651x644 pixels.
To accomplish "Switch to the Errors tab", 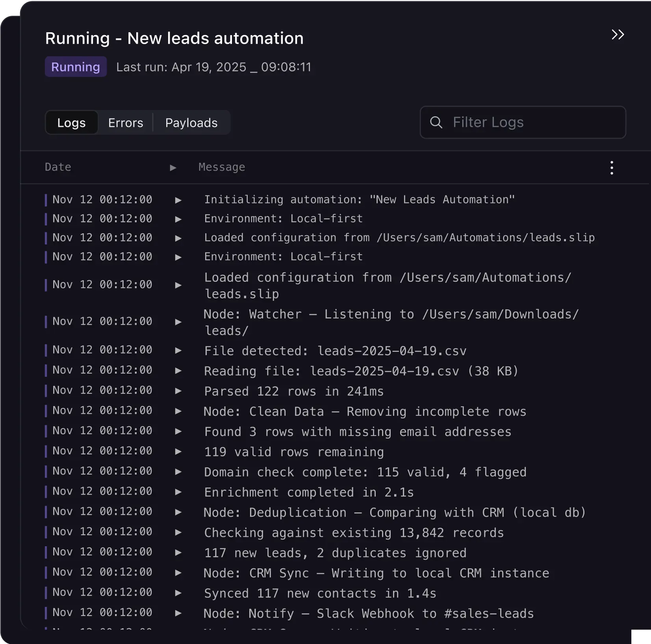I will pyautogui.click(x=125, y=123).
